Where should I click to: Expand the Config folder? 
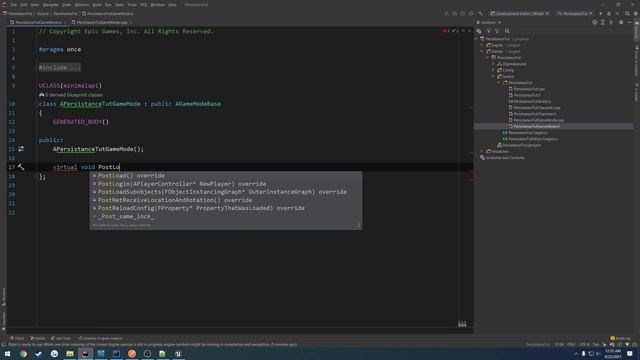(x=493, y=70)
